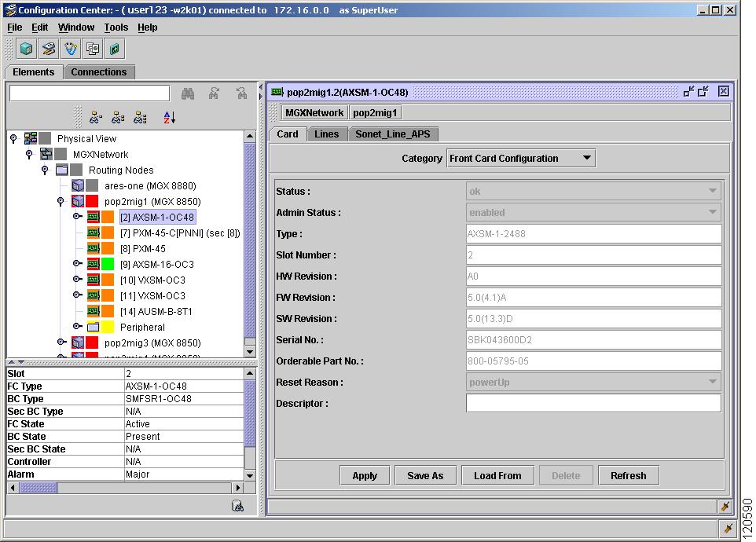Collapse the Physical View tree node
The height and width of the screenshot is (542, 756).
pos(13,139)
